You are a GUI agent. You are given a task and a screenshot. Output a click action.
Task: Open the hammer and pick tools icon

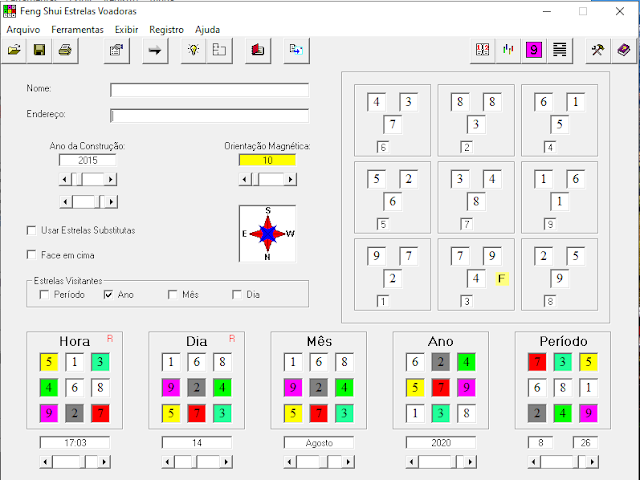point(598,50)
